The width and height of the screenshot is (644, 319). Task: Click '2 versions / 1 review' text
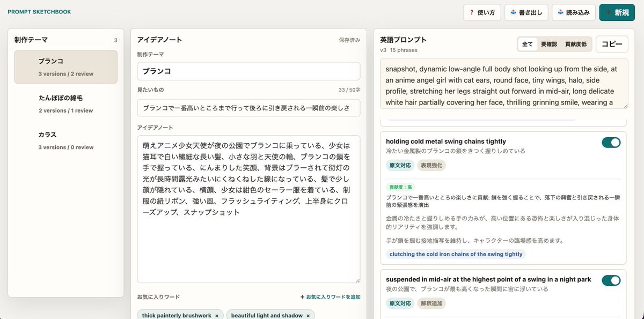(65, 110)
